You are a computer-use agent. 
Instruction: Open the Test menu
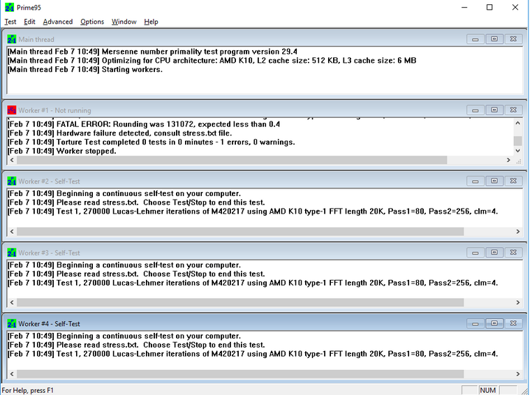coord(10,22)
